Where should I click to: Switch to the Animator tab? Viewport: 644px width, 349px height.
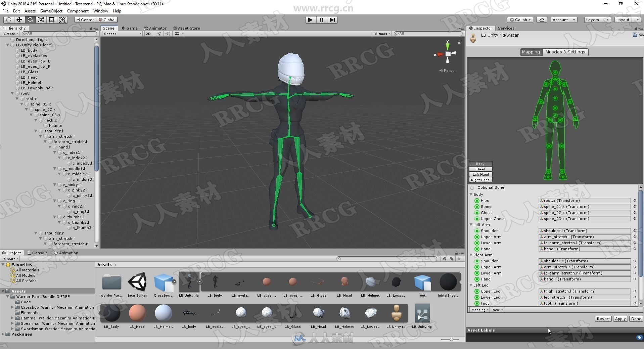tap(155, 28)
